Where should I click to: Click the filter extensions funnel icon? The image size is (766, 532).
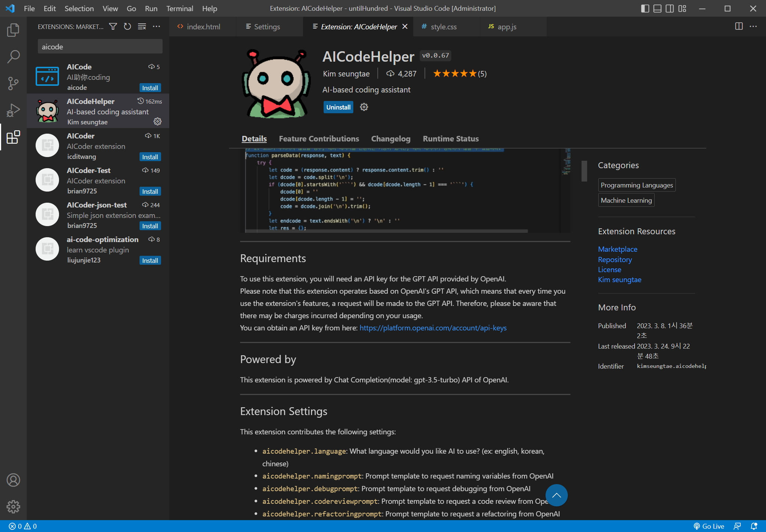pyautogui.click(x=113, y=26)
